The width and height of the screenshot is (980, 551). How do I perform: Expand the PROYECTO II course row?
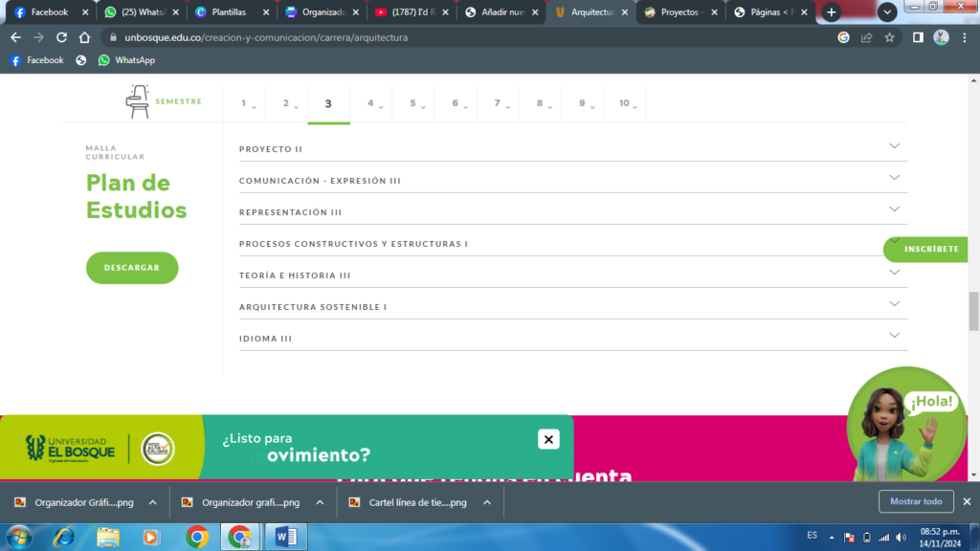pos(894,146)
